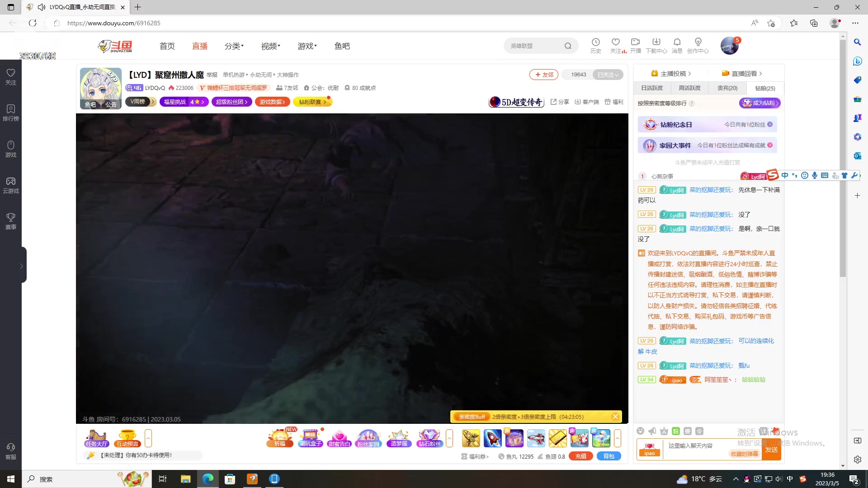
Task: Switch to 贵宾(20) tab
Action: pyautogui.click(x=727, y=88)
